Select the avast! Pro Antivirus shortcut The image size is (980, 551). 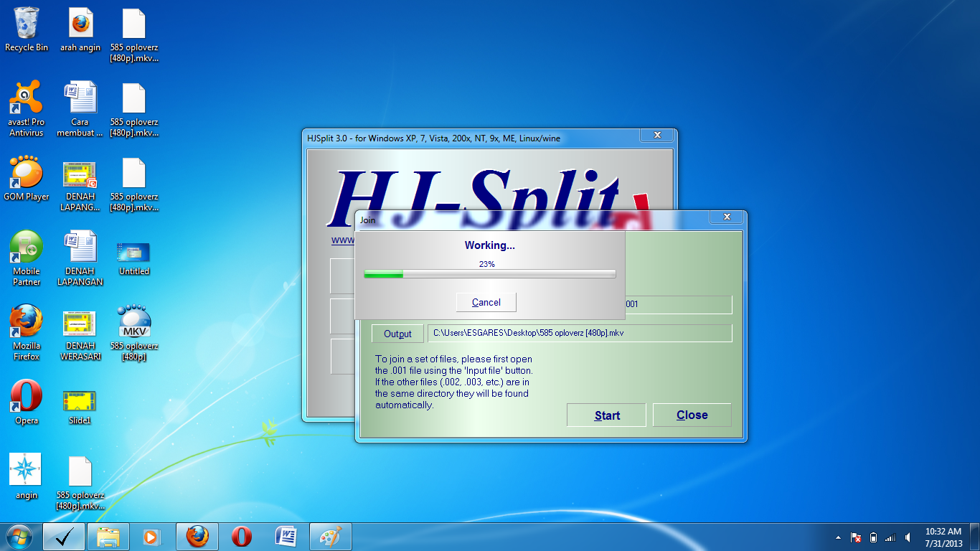[27, 108]
